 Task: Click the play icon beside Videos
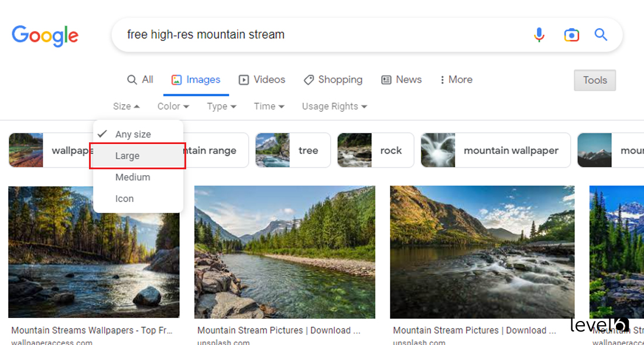(242, 80)
